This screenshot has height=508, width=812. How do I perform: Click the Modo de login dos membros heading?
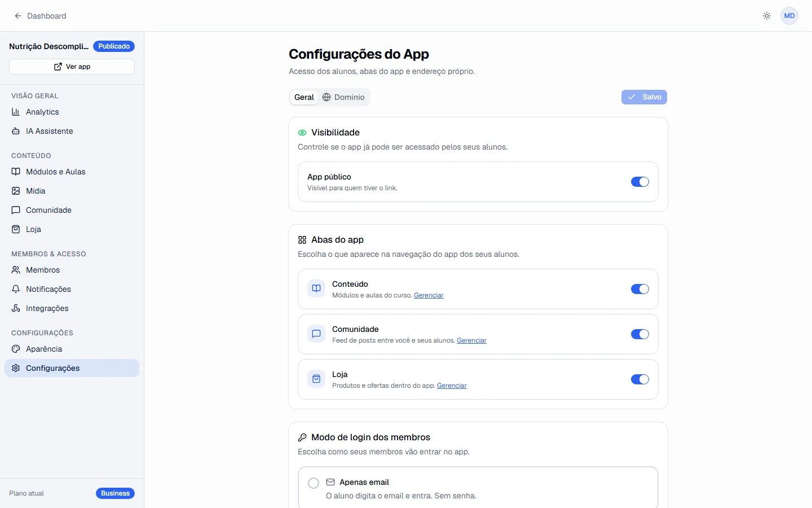pos(370,437)
